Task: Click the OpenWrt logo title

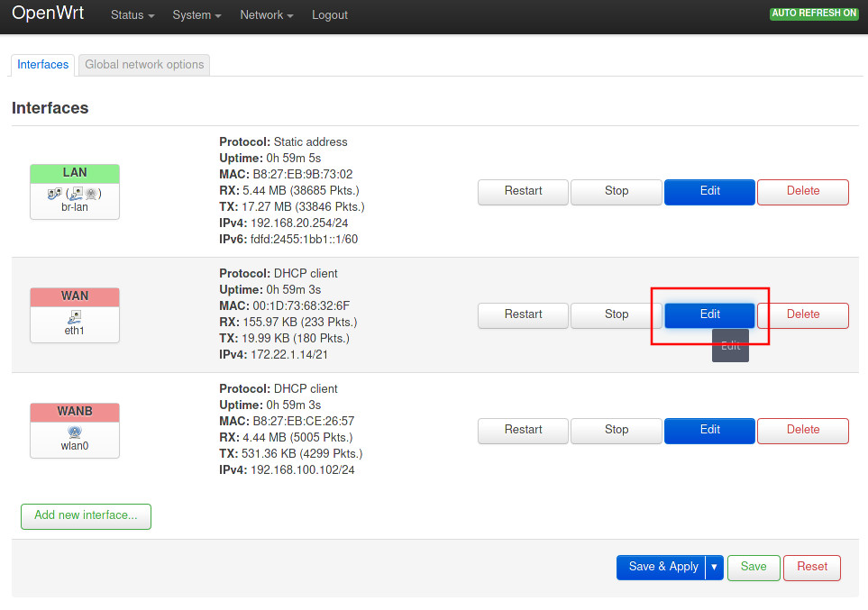Action: 48,14
